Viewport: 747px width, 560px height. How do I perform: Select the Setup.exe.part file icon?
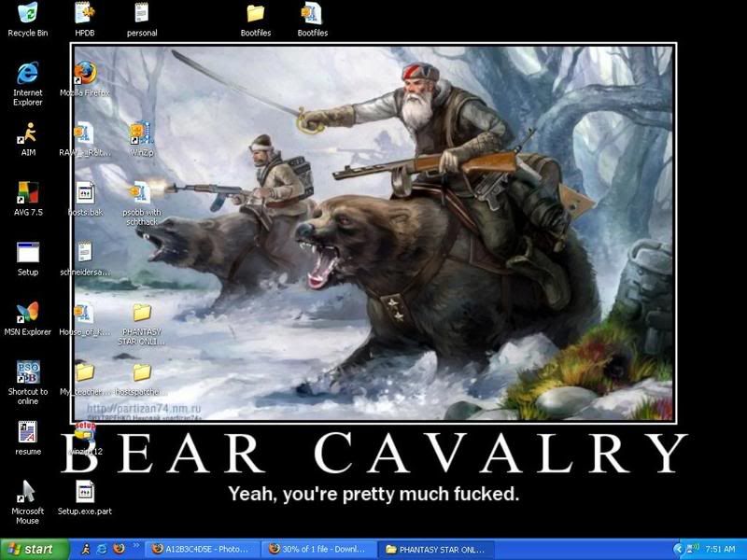click(85, 492)
